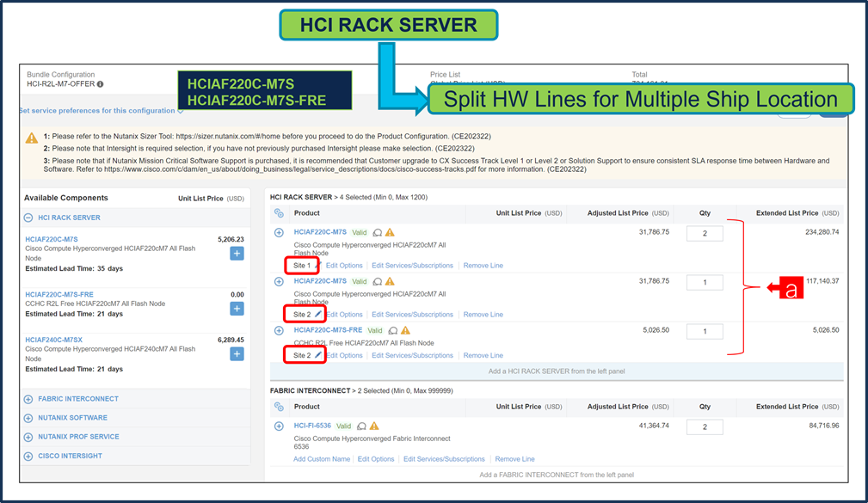Click warning icon on HCI-FI-6536 line
The width and height of the screenshot is (868, 503).
[374, 426]
